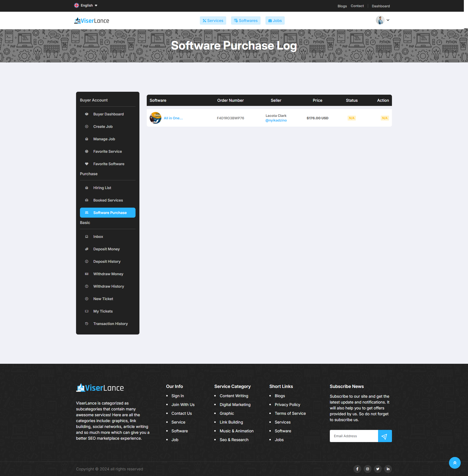The image size is (468, 476).
Task: Open the English language dropdown
Action: pos(86,5)
